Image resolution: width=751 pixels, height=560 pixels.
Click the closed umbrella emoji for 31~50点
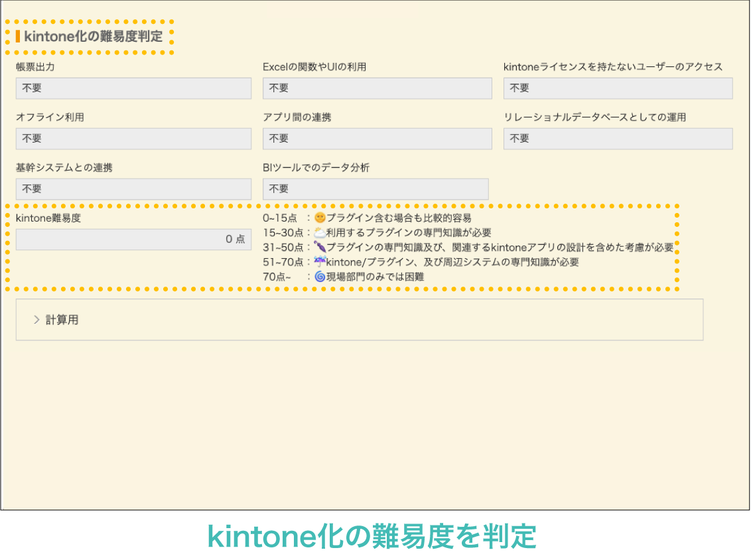tap(320, 247)
